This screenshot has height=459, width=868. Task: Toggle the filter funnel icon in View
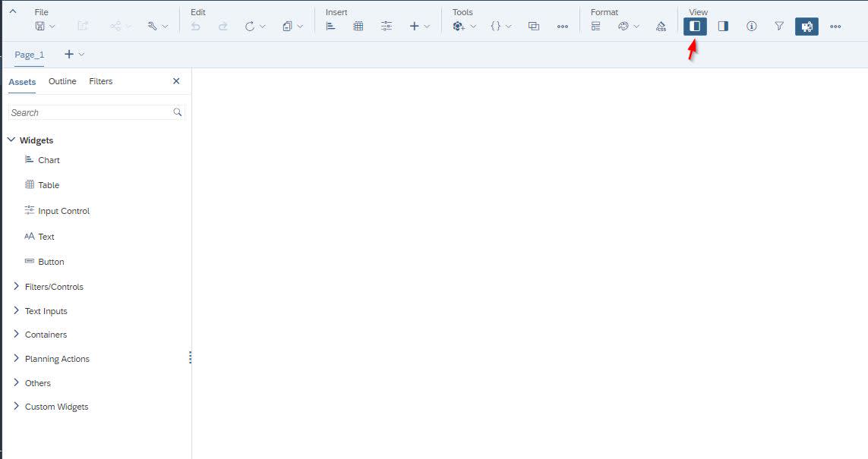pyautogui.click(x=779, y=26)
